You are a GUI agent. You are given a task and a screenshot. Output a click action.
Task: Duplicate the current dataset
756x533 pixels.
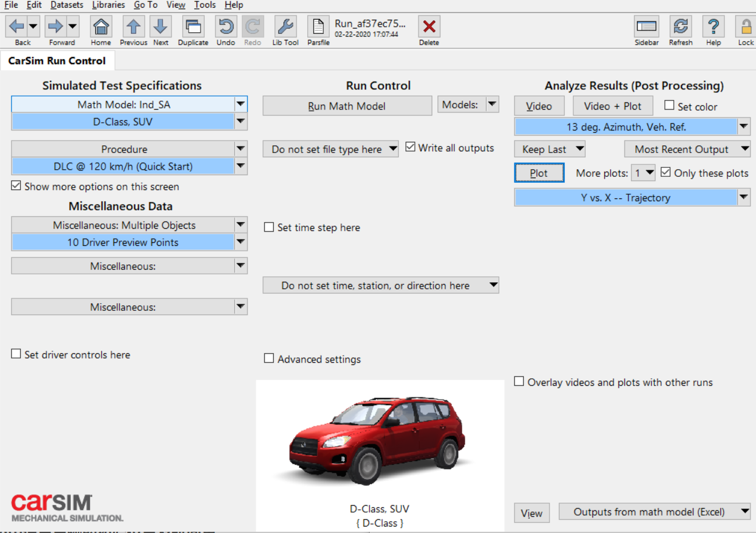(193, 26)
